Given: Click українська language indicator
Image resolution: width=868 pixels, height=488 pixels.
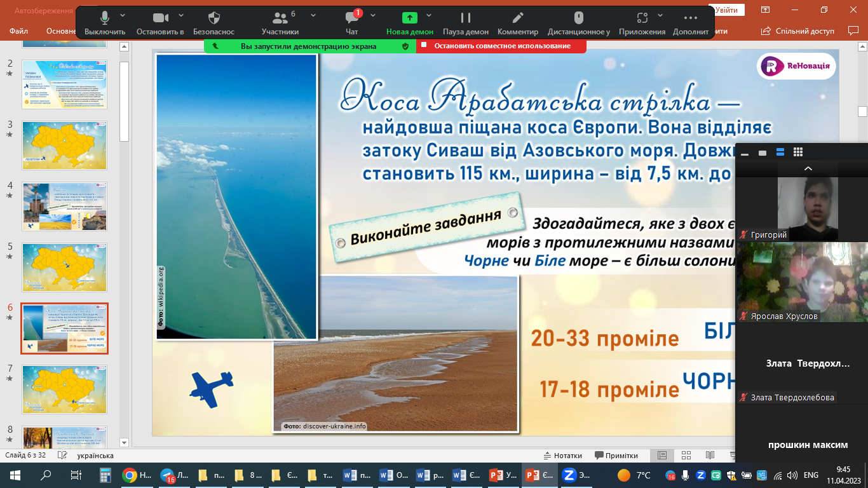Looking at the screenshot, I should coord(95,456).
